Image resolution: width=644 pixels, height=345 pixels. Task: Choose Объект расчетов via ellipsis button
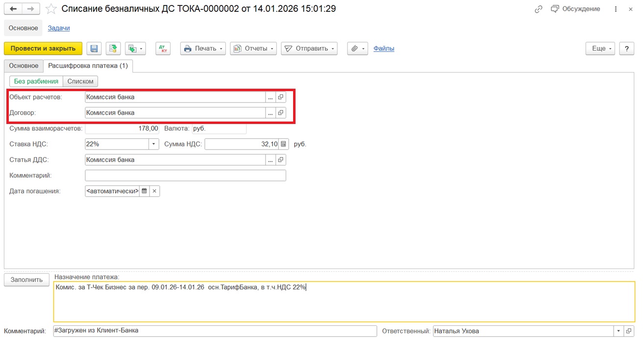[271, 97]
